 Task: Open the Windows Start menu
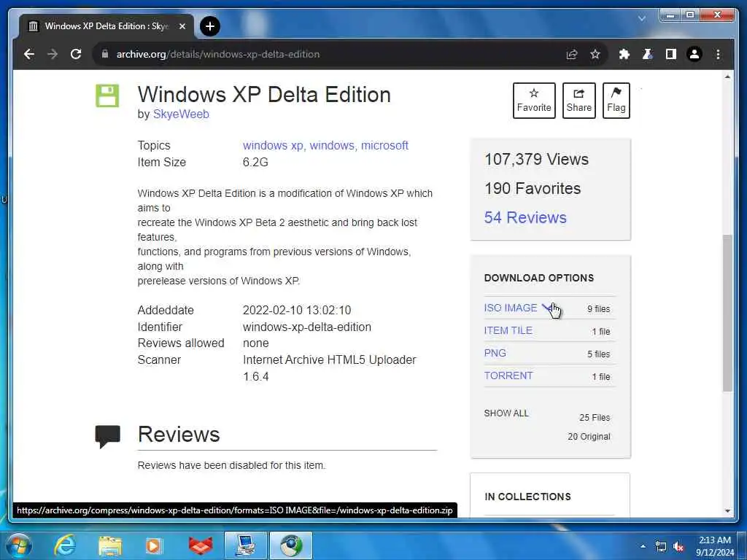click(x=18, y=545)
